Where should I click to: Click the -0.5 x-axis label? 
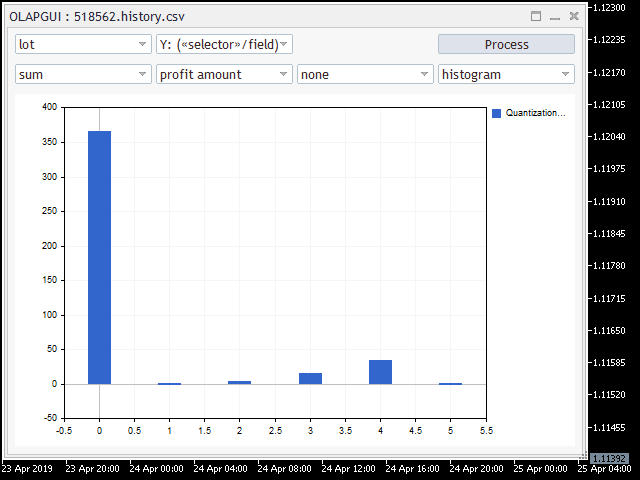pyautogui.click(x=64, y=431)
